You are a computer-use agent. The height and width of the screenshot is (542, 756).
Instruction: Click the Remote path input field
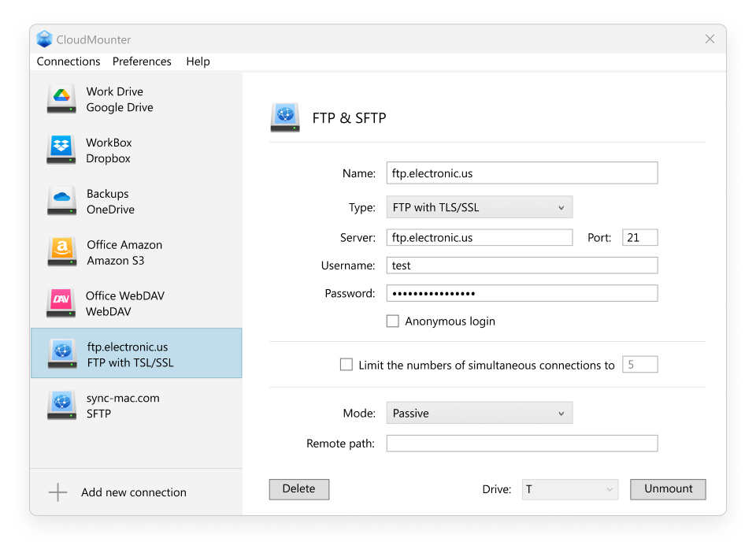click(521, 444)
